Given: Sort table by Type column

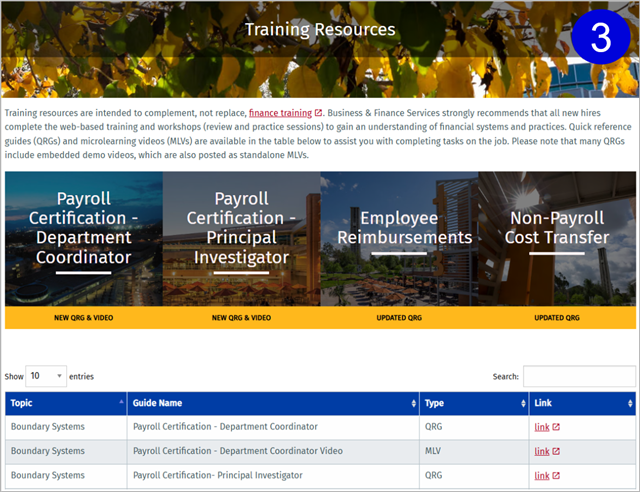Looking at the screenshot, I should 474,403.
